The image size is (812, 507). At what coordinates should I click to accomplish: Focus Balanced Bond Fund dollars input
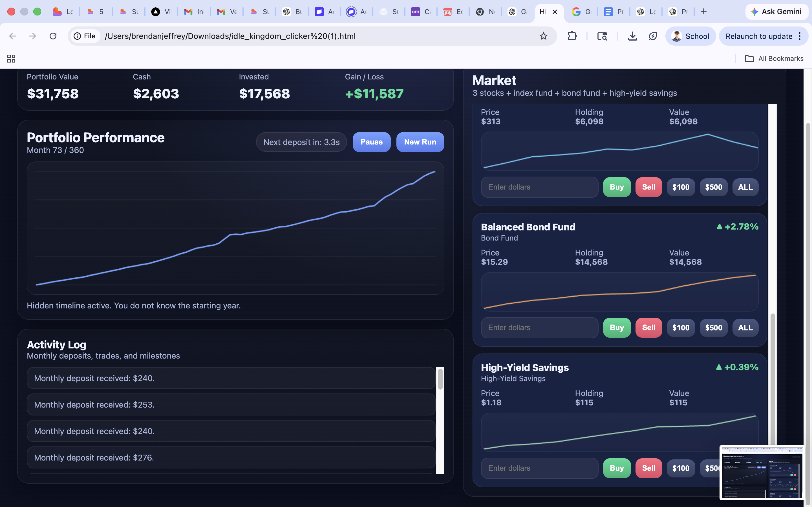pyautogui.click(x=539, y=328)
